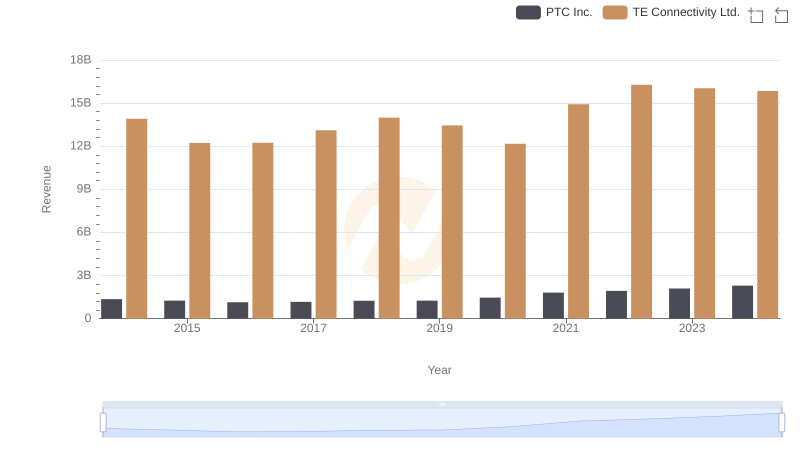The height and width of the screenshot is (461, 800).
Task: Click the left data zoom slider handle
Action: click(x=103, y=423)
